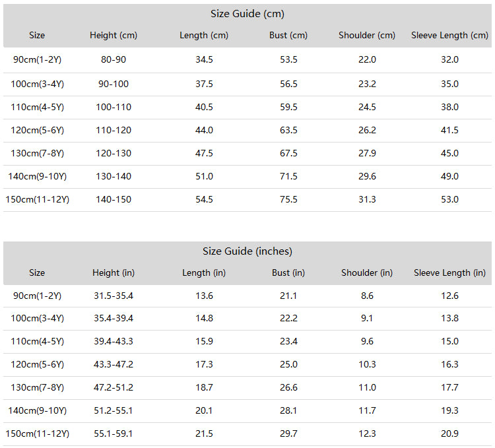The image size is (495, 448).
Task: Click the 15.9 length in inches cell
Action: [204, 341]
